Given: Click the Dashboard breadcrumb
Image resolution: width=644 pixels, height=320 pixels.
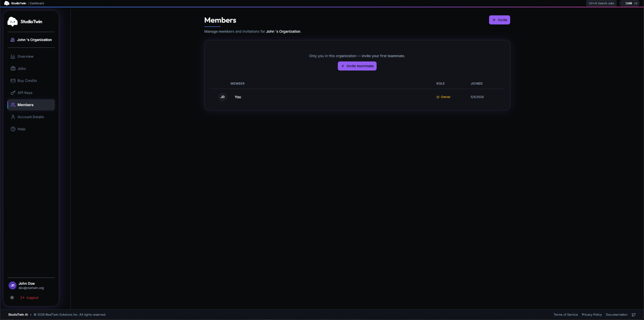Looking at the screenshot, I should [x=37, y=3].
